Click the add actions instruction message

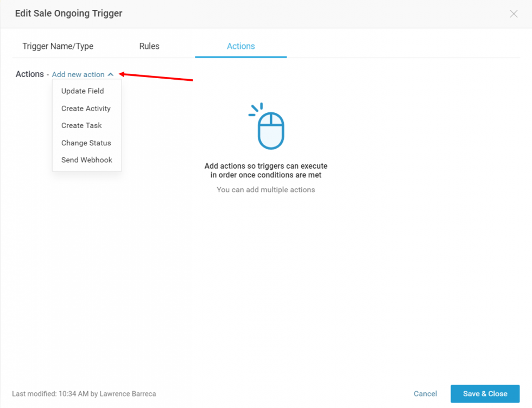click(x=265, y=170)
